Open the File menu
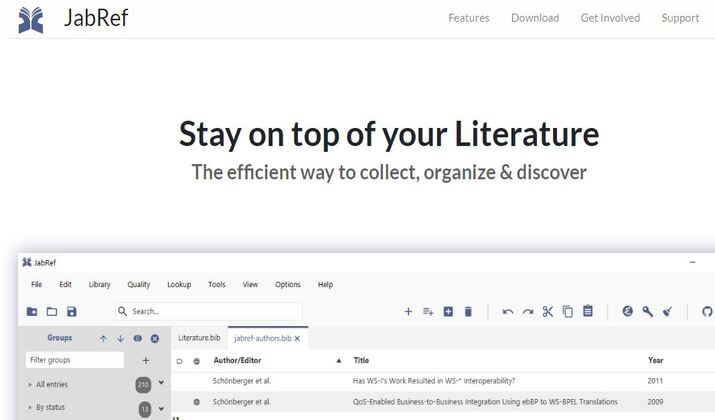Viewport: 715px width, 420px height. coord(36,285)
